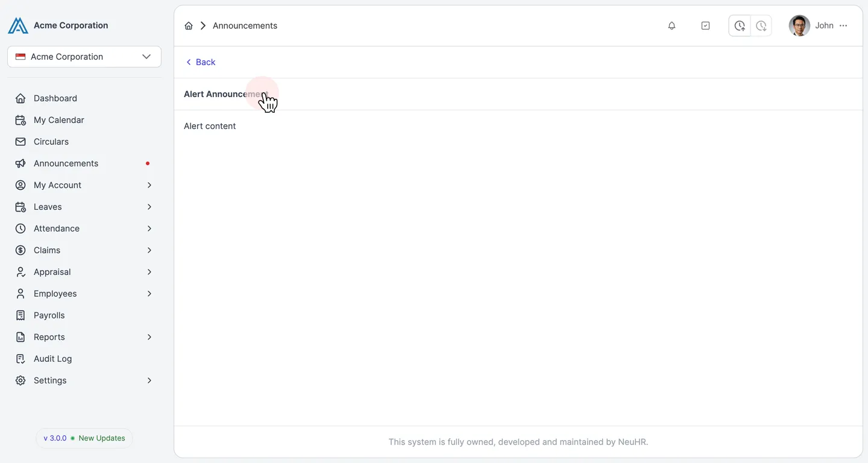Click the red unread dot beside Announcements

(x=148, y=163)
